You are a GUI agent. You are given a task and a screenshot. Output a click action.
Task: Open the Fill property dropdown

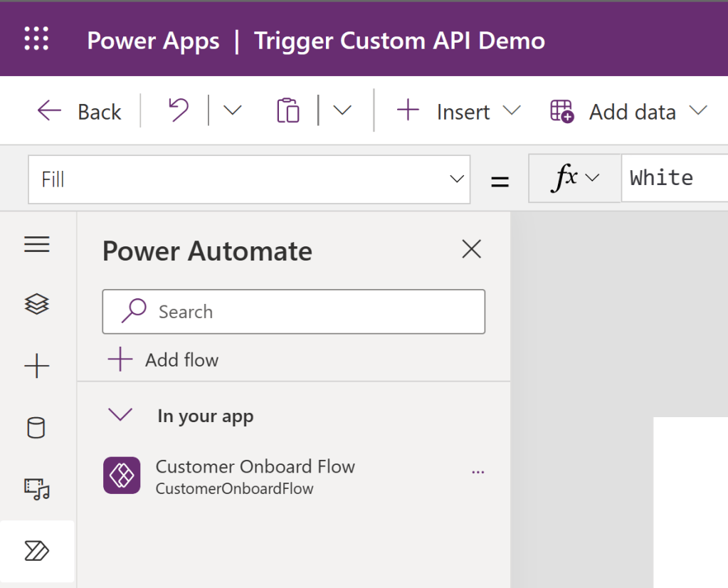(249, 179)
